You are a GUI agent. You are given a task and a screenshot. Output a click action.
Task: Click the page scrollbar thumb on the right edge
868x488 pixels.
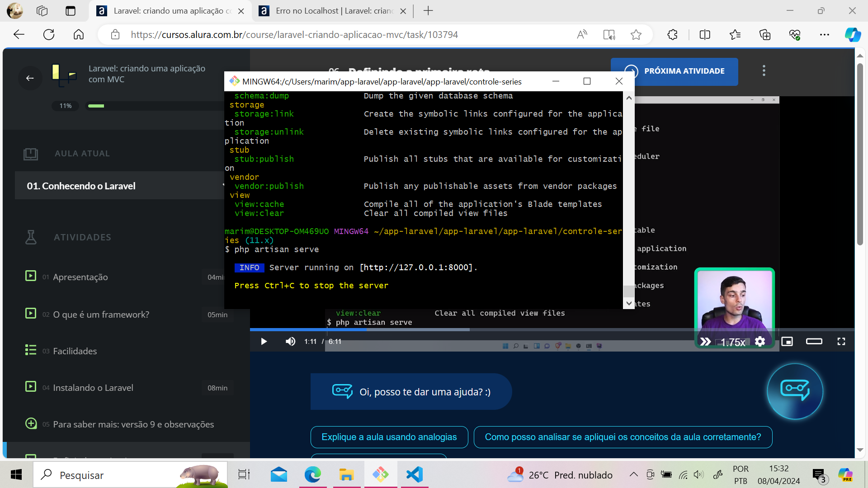tap(860, 154)
